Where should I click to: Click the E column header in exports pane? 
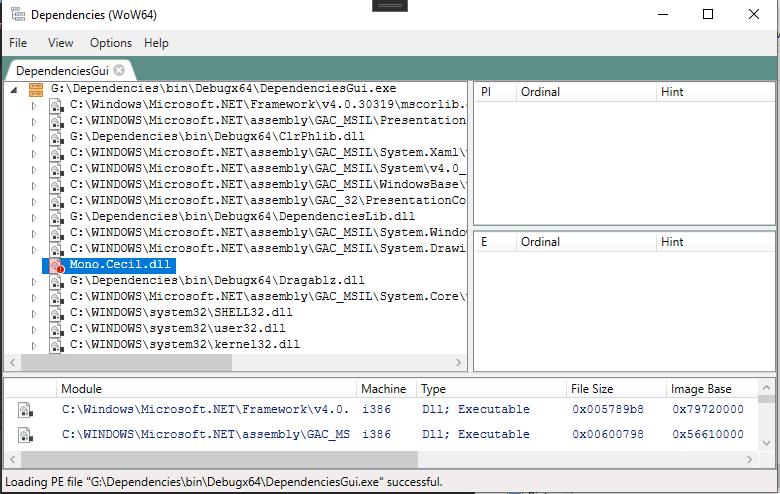point(495,242)
